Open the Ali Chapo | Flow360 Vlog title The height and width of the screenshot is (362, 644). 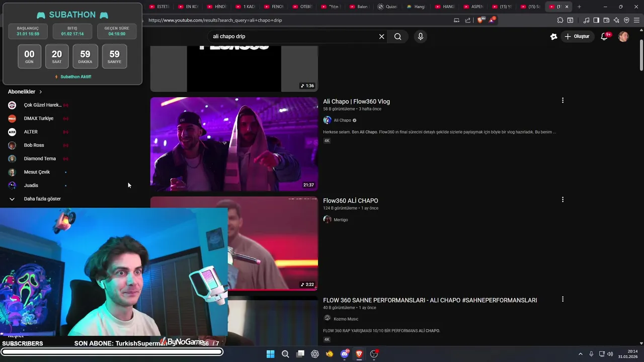(x=356, y=102)
